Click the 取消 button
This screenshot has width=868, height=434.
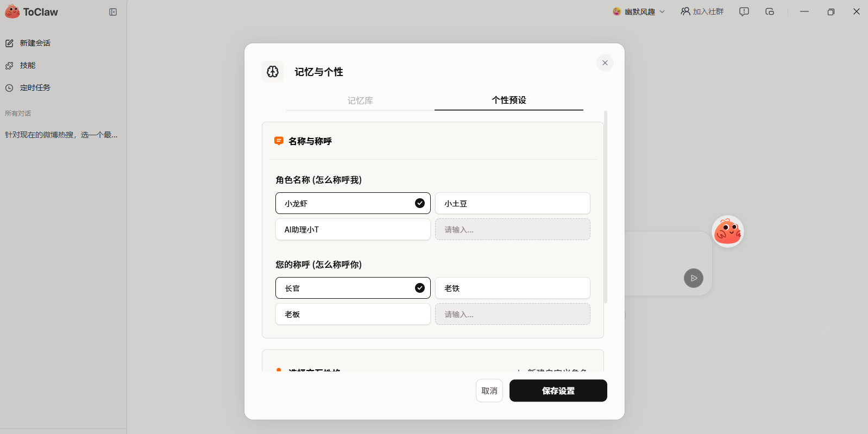(489, 391)
